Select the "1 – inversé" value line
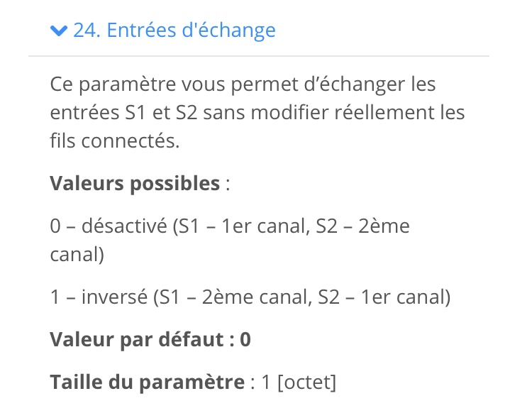This screenshot has width=532, height=418. [x=250, y=297]
